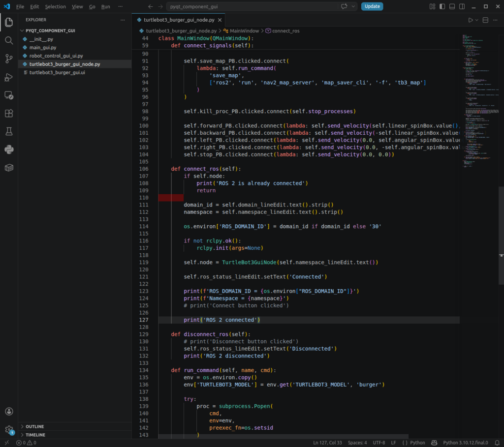
Task: Select the turtlebot3_burger_gui_node.py editor tab
Action: click(x=179, y=20)
